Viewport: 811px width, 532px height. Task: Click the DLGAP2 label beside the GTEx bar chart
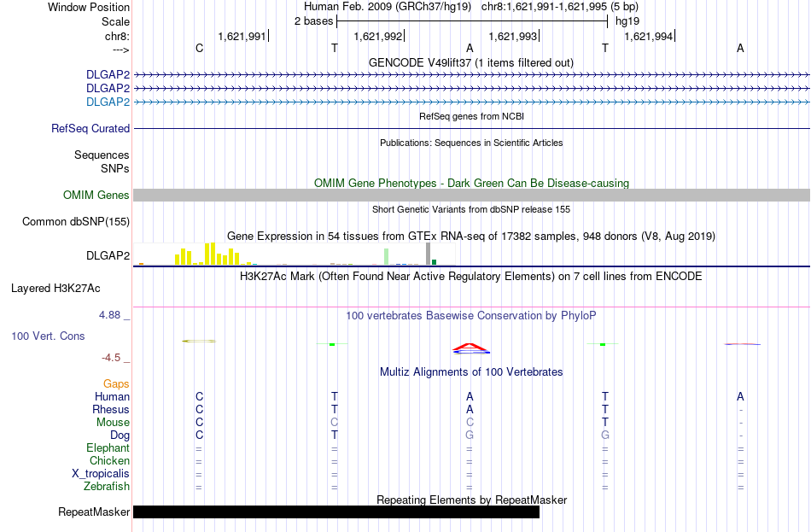(x=108, y=255)
